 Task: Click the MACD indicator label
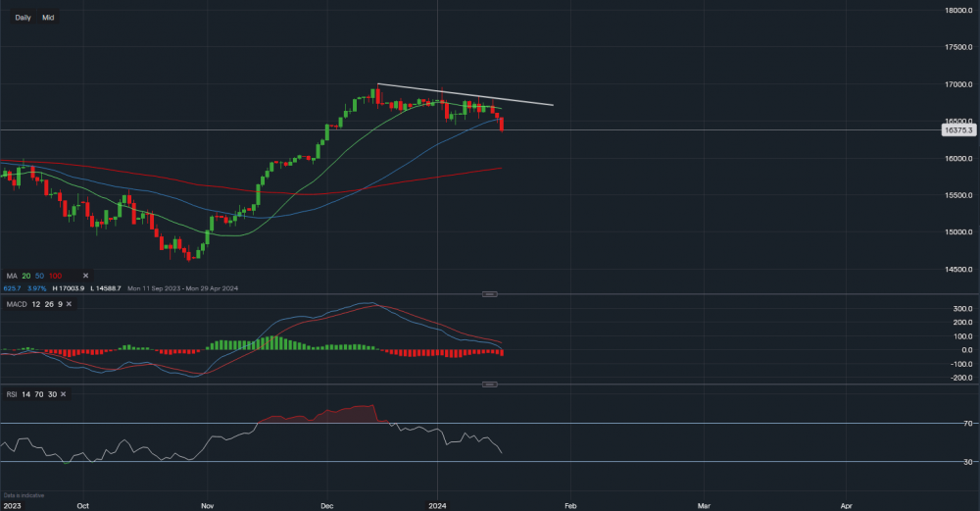point(17,304)
